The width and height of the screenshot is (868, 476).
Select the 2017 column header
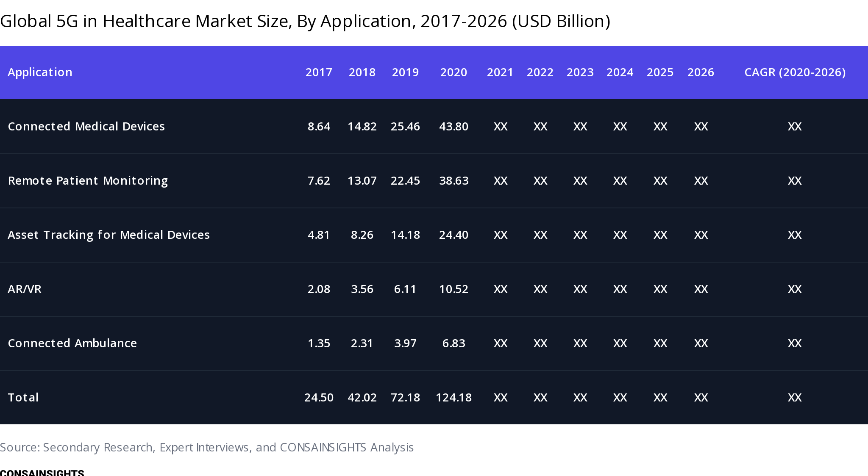coord(319,72)
